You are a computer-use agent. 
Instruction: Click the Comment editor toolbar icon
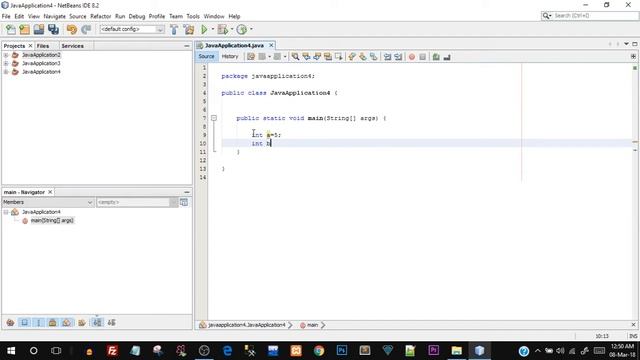click(x=436, y=57)
